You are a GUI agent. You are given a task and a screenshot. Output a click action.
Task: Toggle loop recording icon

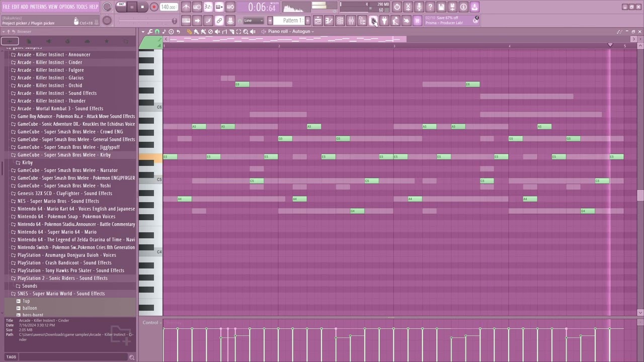[x=230, y=7]
